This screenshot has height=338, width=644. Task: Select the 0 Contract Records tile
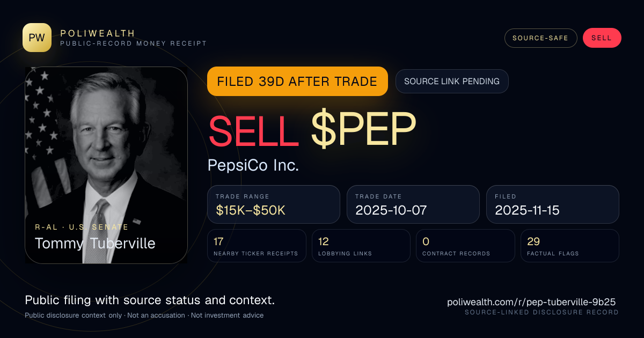[x=465, y=246]
